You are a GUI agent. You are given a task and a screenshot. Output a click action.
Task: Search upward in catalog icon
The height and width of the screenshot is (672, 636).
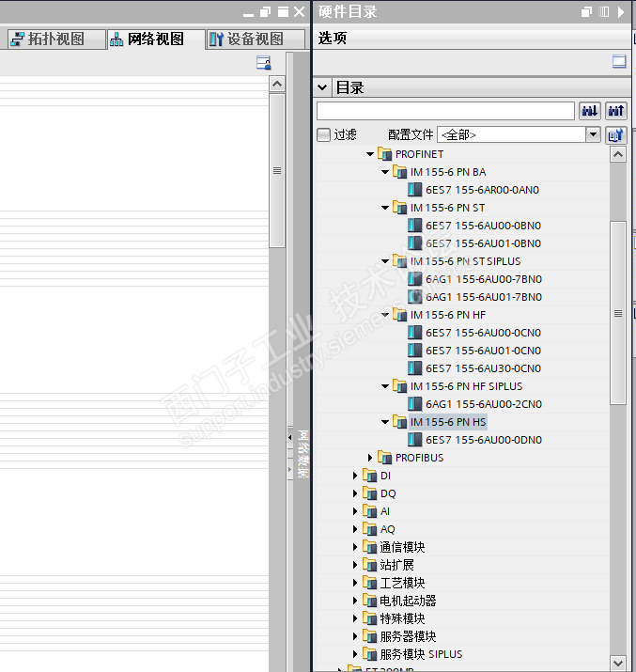616,111
